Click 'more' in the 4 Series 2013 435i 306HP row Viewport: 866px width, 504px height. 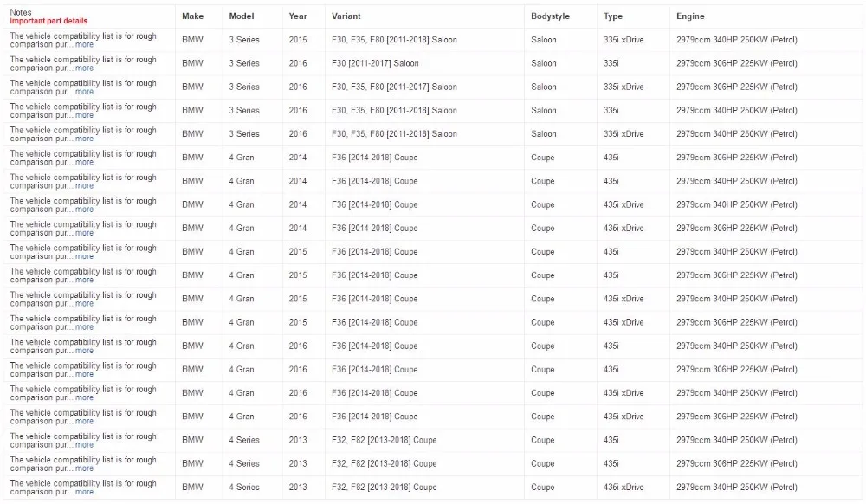pyautogui.click(x=84, y=468)
